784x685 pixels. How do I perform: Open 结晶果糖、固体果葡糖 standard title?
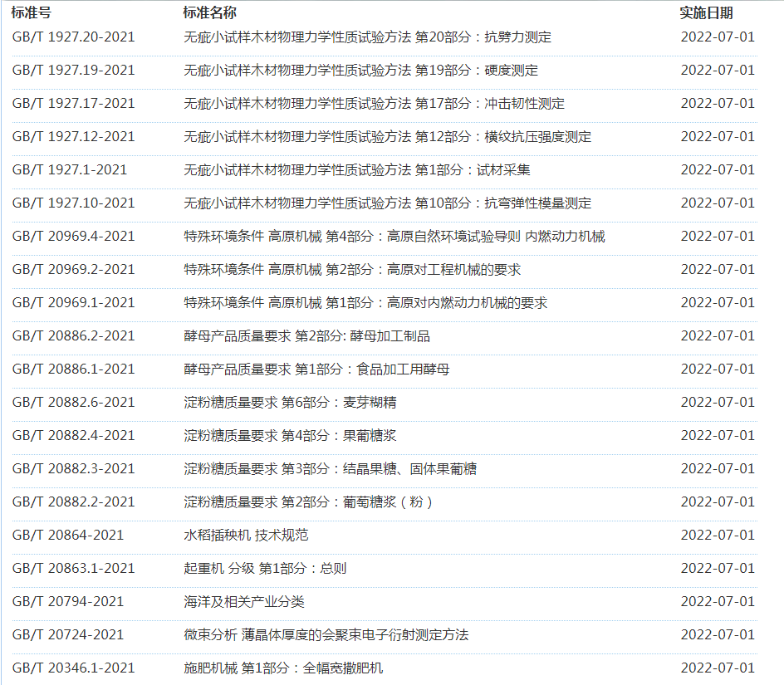point(330,468)
